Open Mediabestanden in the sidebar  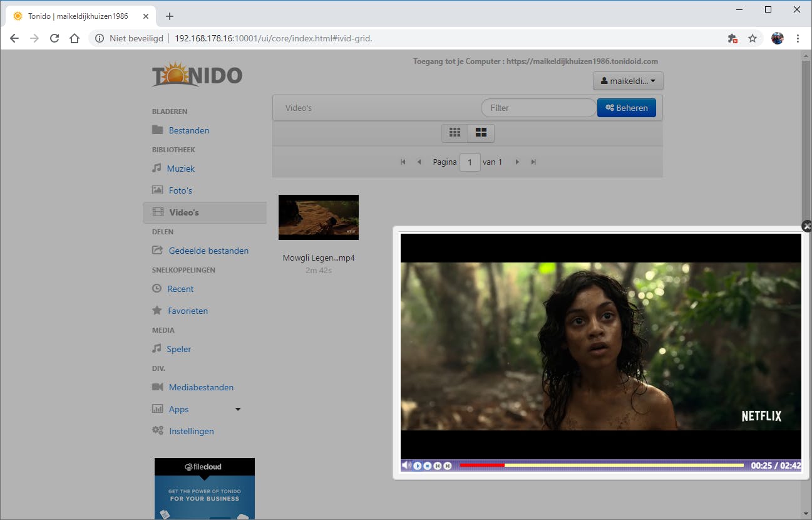click(201, 387)
